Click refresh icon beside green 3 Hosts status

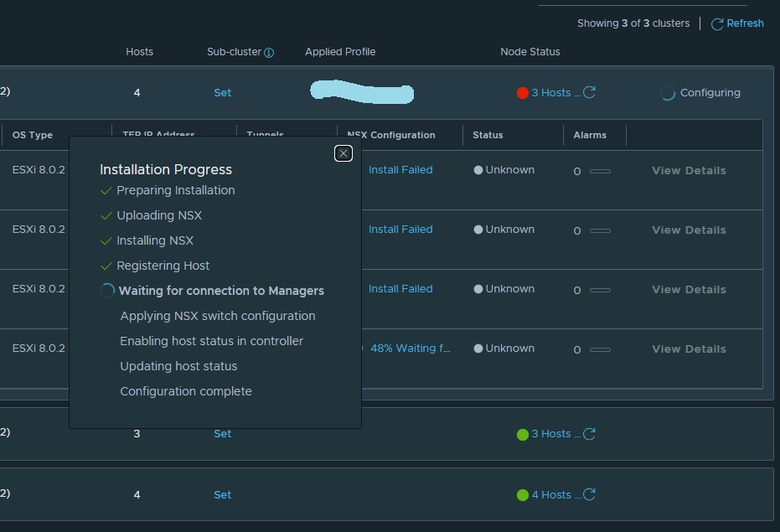pos(590,434)
